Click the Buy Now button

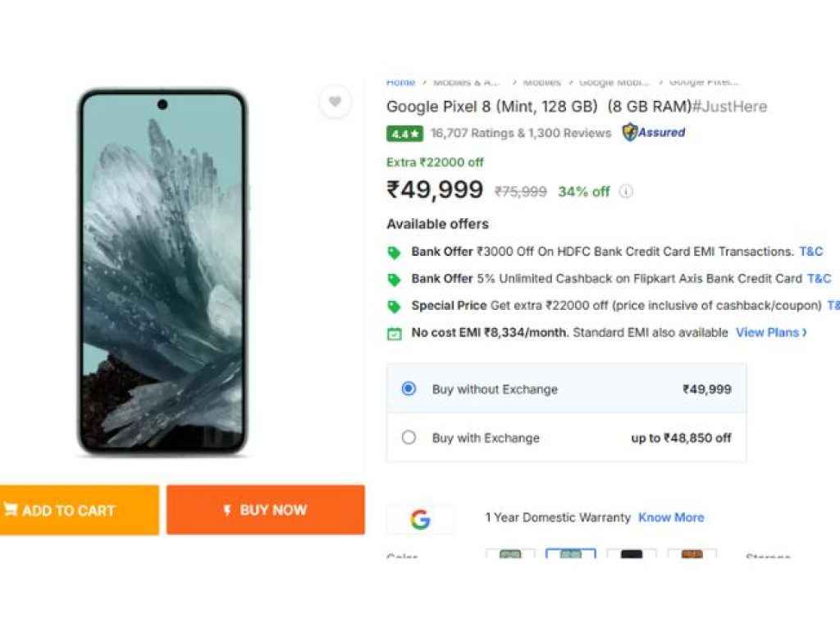point(266,510)
